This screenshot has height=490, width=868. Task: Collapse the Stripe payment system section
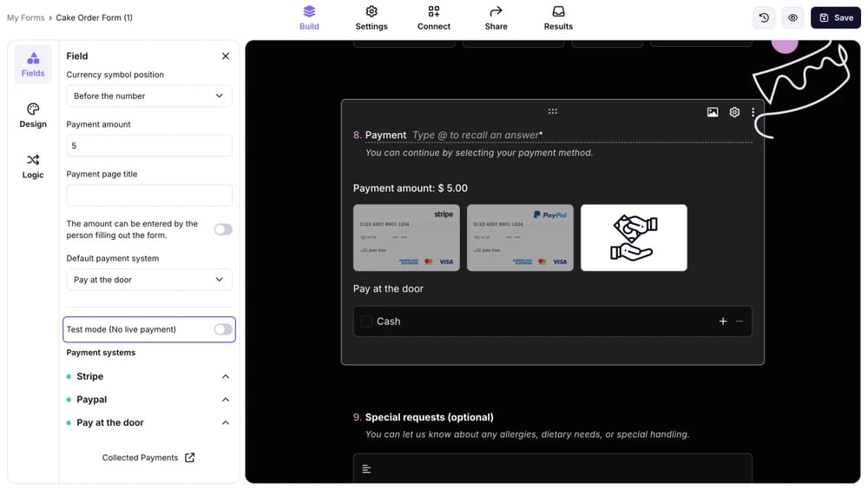coord(226,377)
